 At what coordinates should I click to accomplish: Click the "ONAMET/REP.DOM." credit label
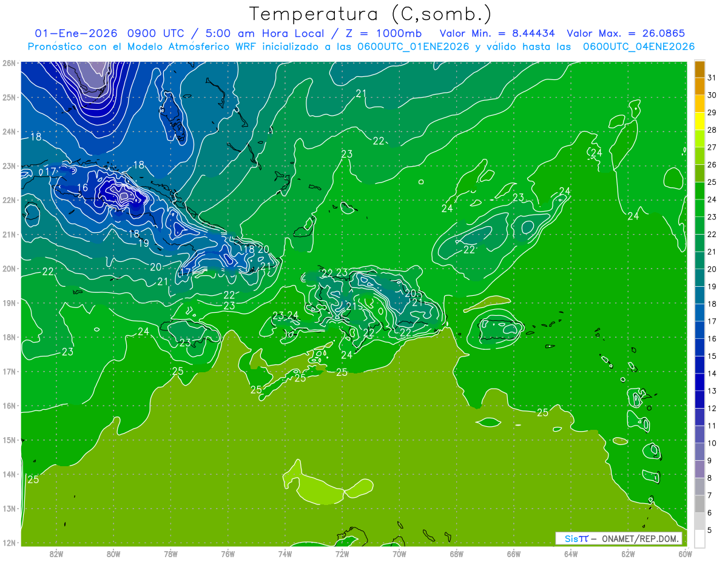click(639, 538)
